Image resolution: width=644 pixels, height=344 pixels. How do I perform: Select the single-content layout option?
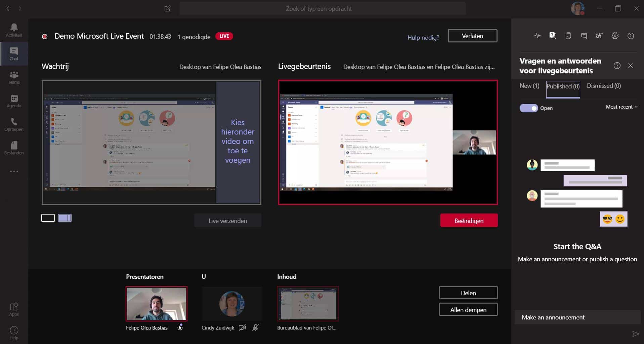[48, 218]
